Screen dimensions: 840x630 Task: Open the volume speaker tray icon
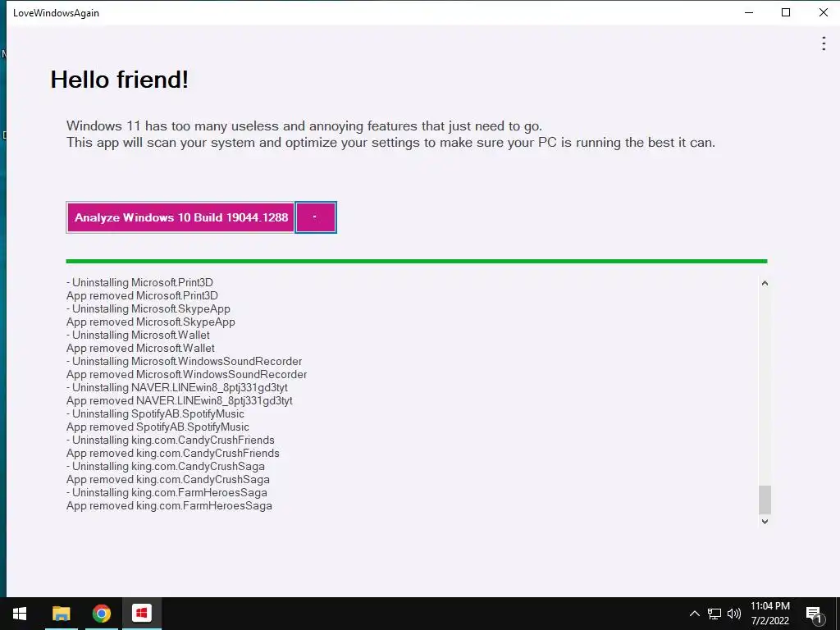coord(734,614)
